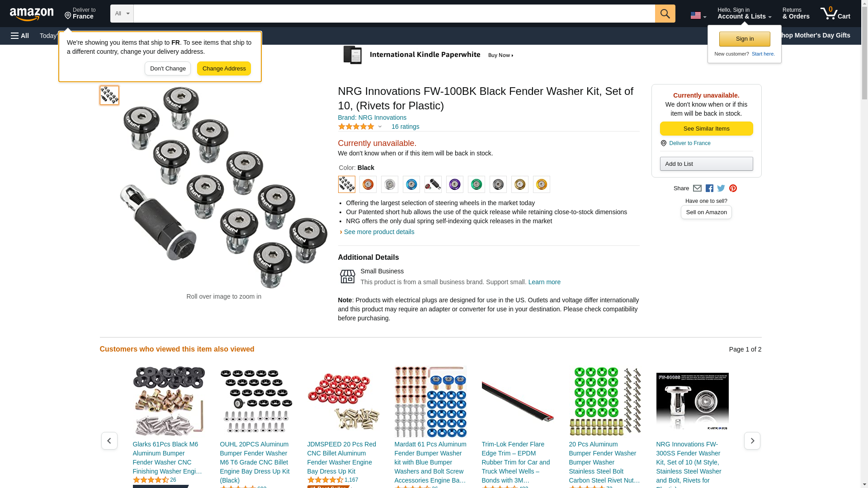The height and width of the screenshot is (488, 868).
Task: Open the All hamburger menu
Action: click(x=20, y=36)
